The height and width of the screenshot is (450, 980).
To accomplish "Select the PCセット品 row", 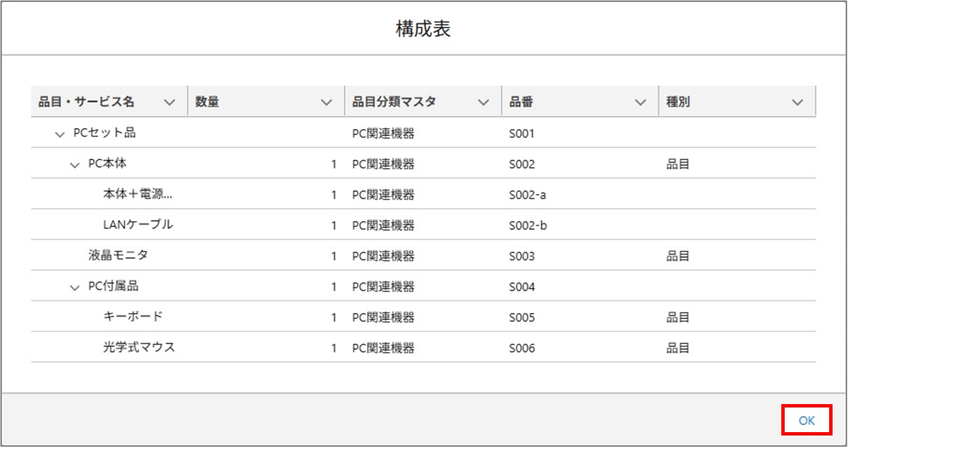I will point(104,133).
